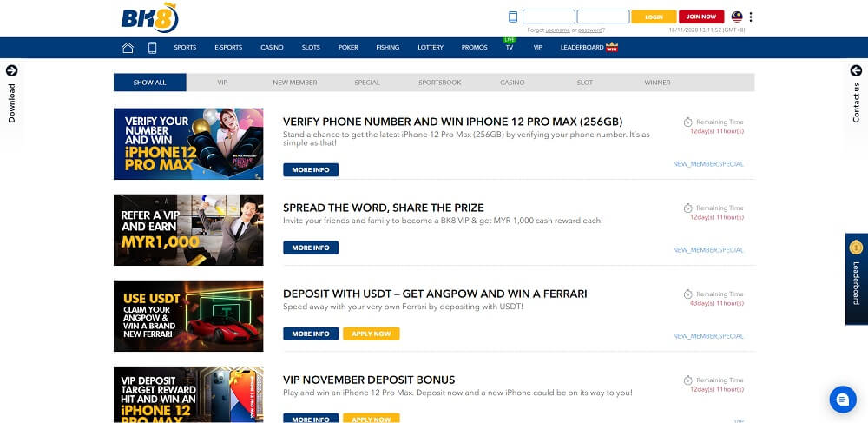Click the red Join Now button
Screen dimensions: 868x423
701,17
